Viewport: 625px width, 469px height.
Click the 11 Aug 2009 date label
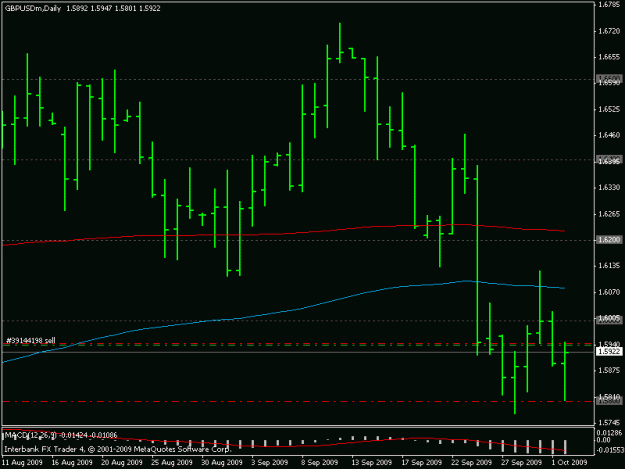click(22, 462)
